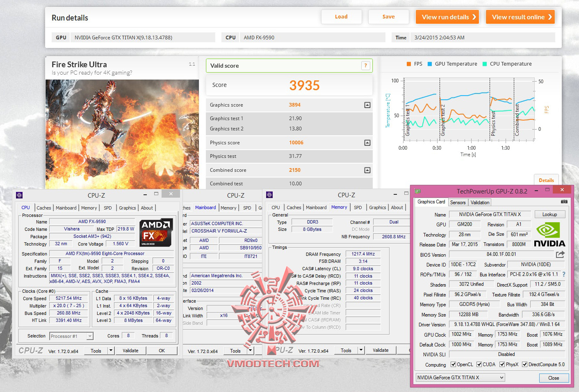This screenshot has height=392, width=579.
Task: Toggle the CUDA checkbox in GPU-Z
Action: (479, 364)
